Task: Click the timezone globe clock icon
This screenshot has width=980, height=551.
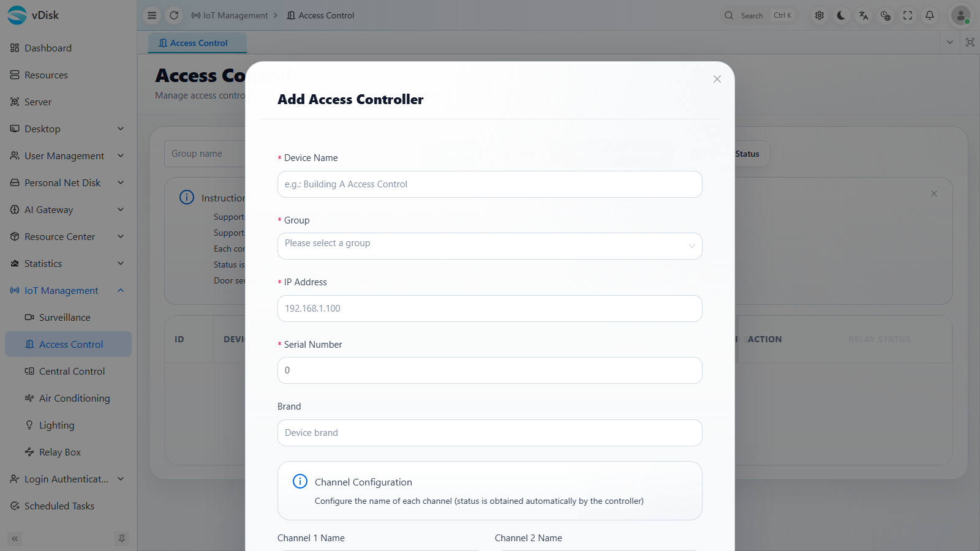Action: click(886, 15)
